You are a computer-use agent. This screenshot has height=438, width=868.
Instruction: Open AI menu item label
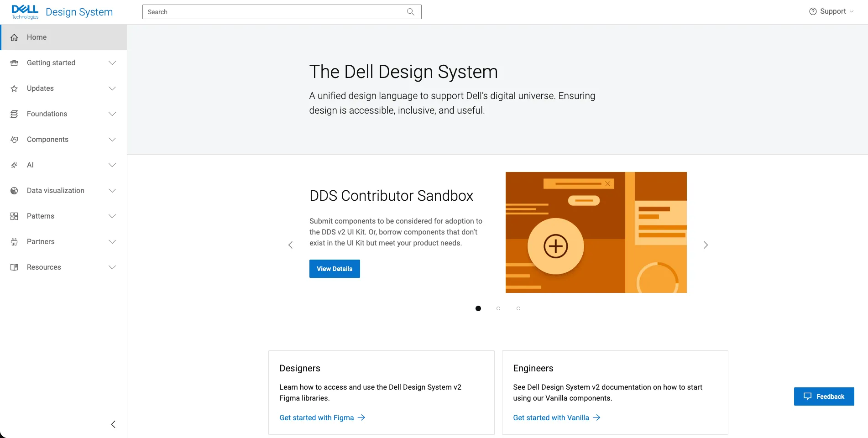click(30, 165)
